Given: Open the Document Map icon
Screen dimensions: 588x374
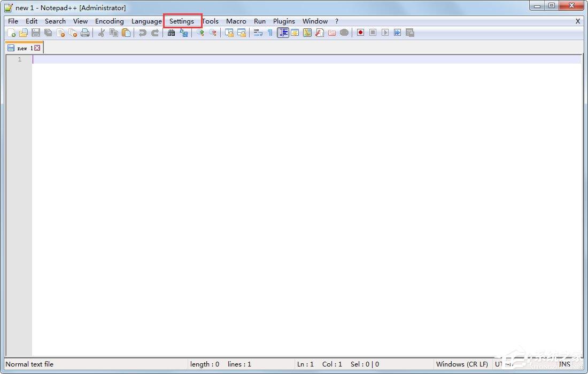Looking at the screenshot, I should [307, 33].
